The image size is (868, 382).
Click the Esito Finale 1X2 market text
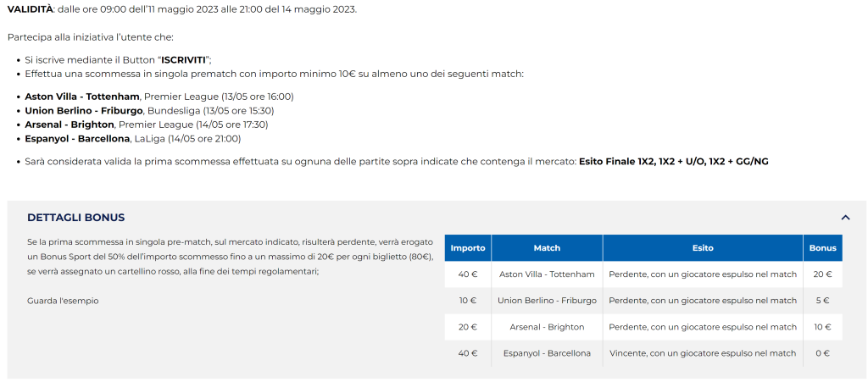pyautogui.click(x=617, y=162)
